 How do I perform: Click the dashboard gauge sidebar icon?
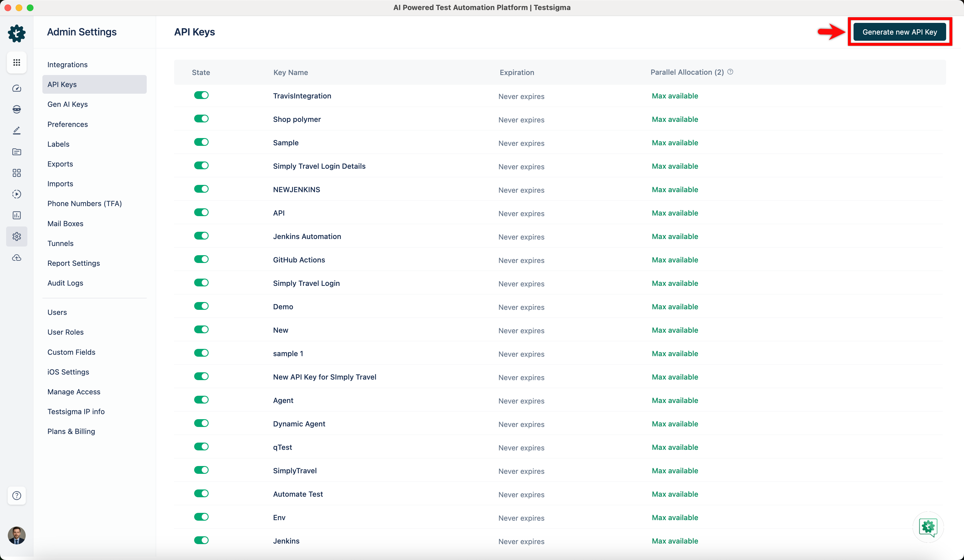click(16, 88)
